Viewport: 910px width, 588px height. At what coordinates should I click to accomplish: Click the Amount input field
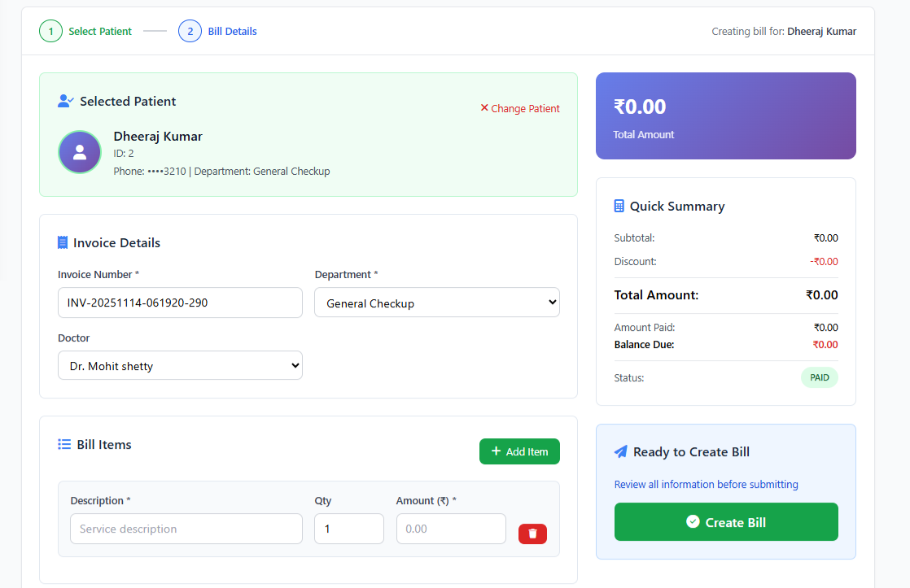(x=451, y=529)
